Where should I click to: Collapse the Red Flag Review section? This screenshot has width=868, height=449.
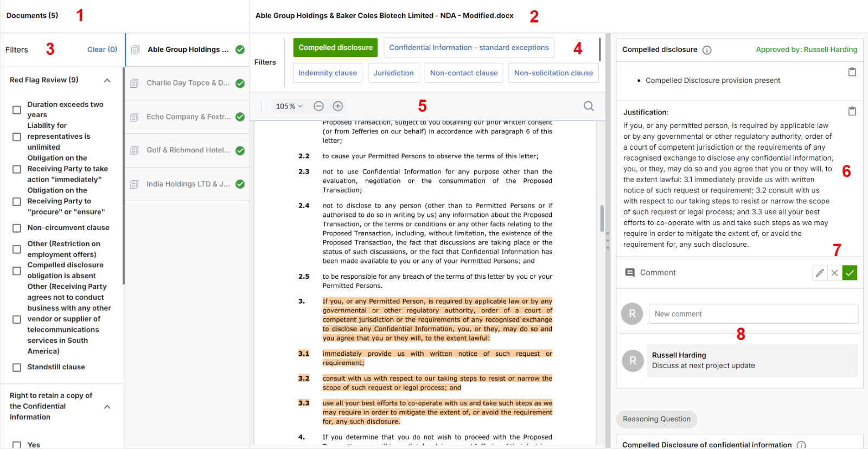tap(107, 80)
